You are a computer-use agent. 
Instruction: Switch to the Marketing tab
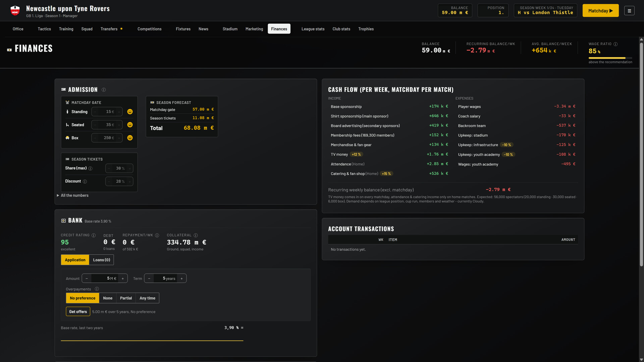(x=254, y=29)
